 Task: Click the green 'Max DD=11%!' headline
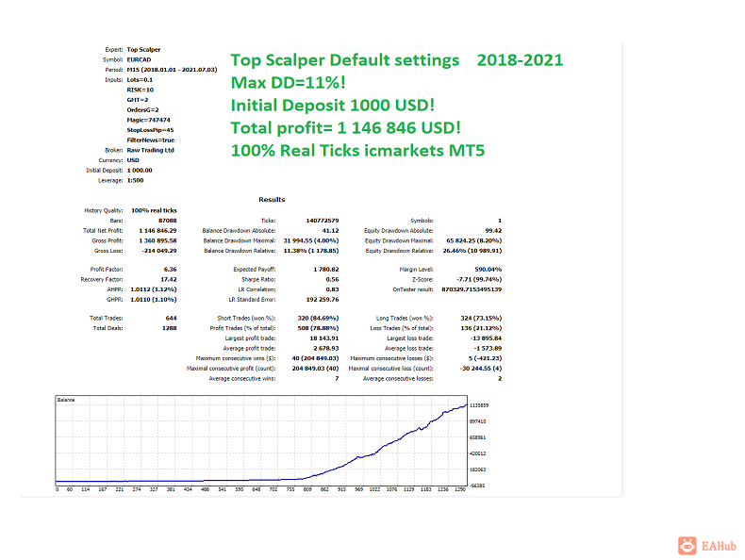pos(288,83)
